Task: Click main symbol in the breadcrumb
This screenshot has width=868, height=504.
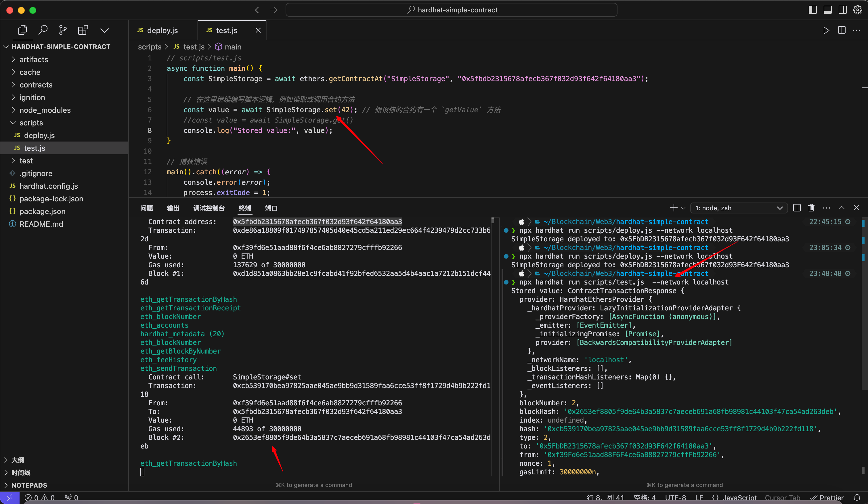Action: 233,47
